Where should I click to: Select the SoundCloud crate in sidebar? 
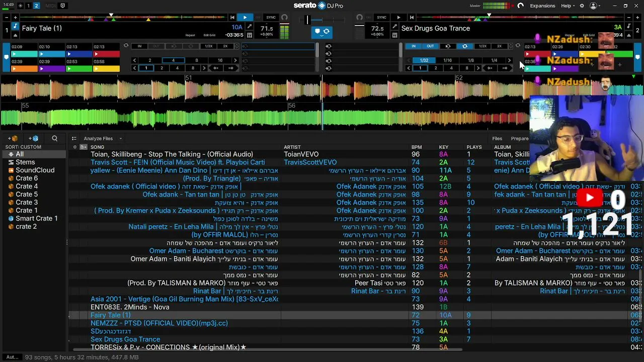coord(35,170)
